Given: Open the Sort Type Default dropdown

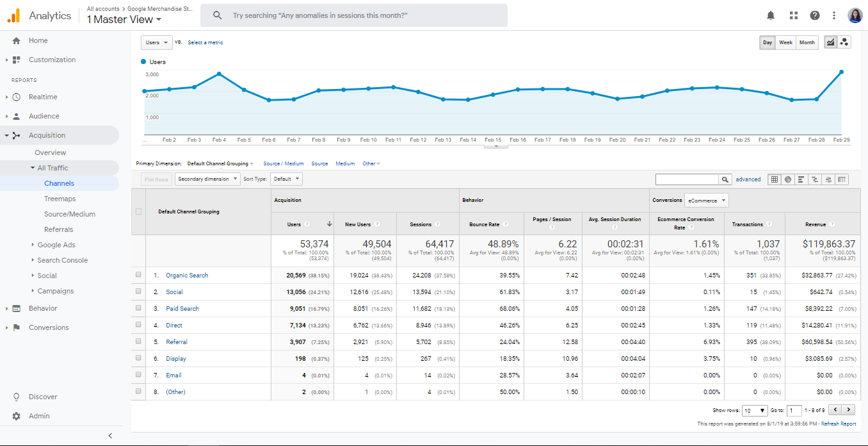Looking at the screenshot, I should 286,179.
